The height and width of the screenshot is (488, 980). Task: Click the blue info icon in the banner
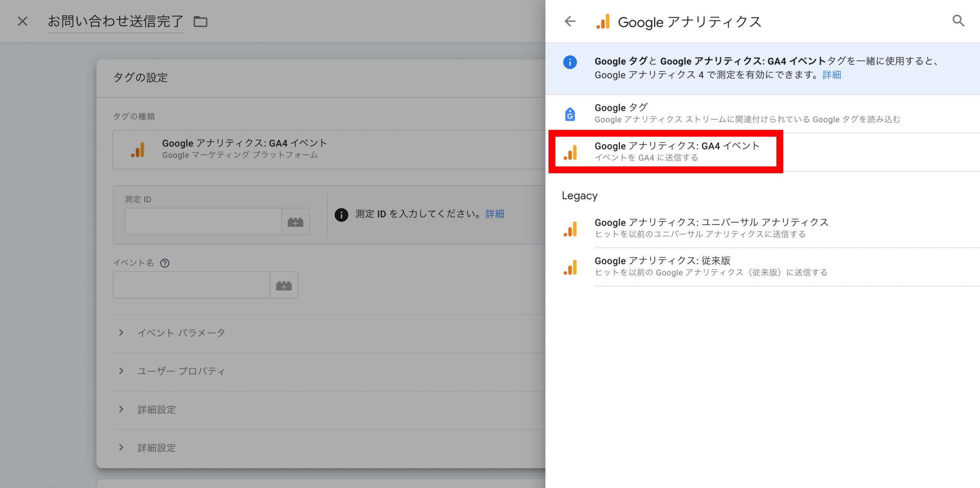[570, 62]
